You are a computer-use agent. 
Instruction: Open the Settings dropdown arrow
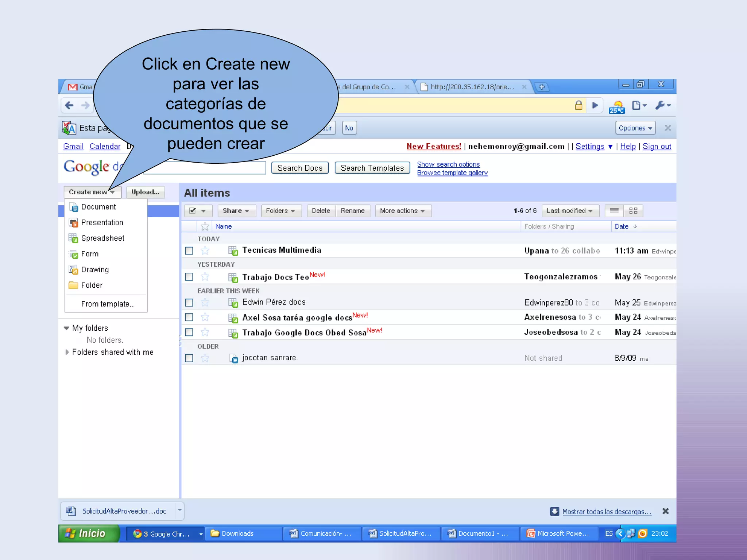[x=610, y=147]
